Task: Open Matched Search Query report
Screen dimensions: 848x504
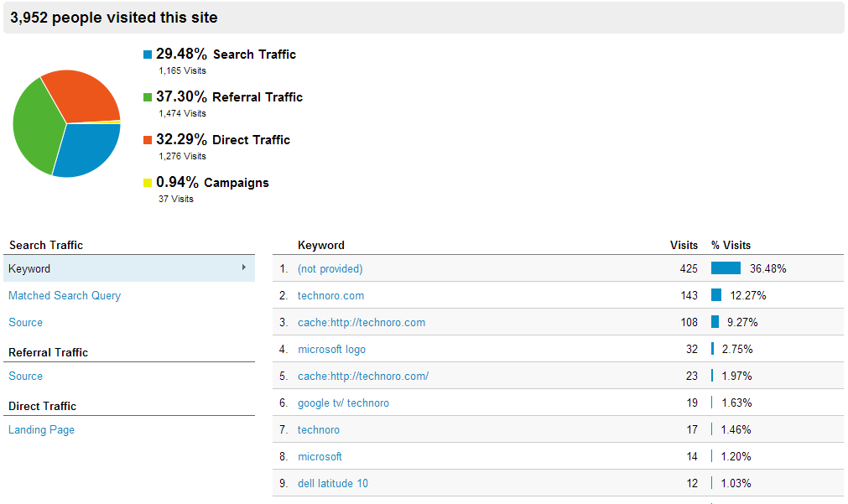Action: tap(65, 296)
